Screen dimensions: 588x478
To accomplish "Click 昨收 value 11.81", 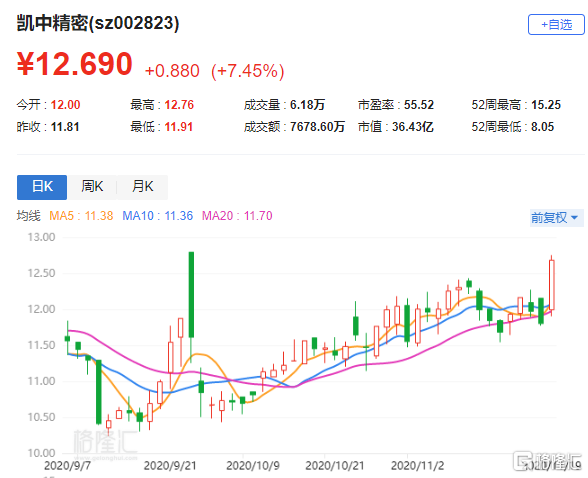I will pyautogui.click(x=65, y=127).
